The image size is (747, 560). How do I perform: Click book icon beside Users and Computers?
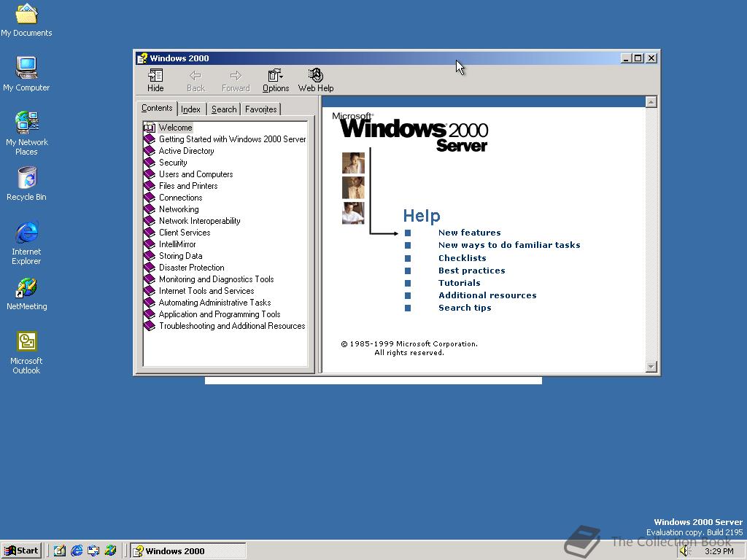pos(150,174)
